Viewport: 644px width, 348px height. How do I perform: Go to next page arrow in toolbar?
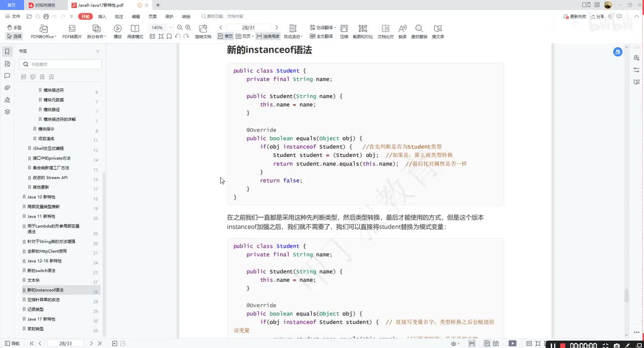pos(276,28)
